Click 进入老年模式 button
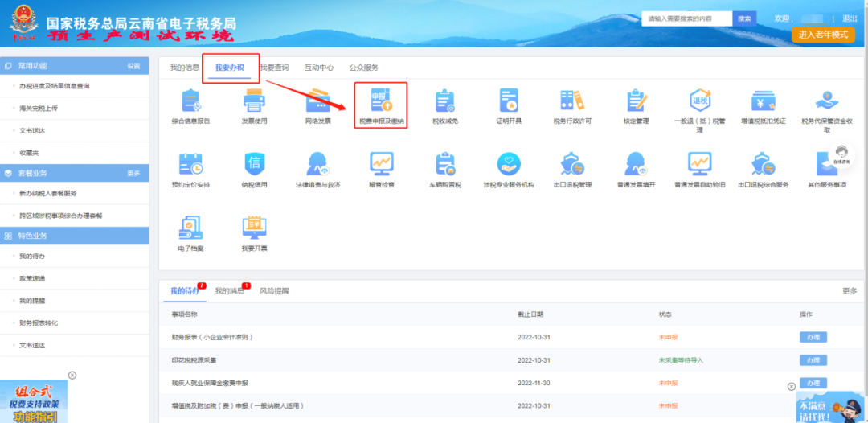 click(x=823, y=35)
